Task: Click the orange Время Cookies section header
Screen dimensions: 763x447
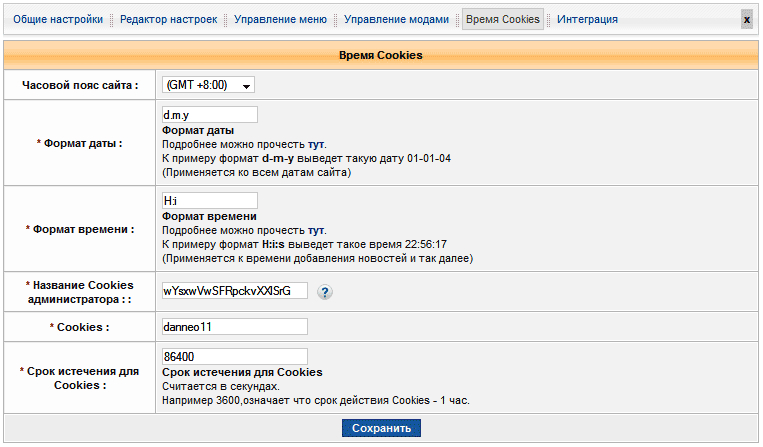Action: (381, 55)
